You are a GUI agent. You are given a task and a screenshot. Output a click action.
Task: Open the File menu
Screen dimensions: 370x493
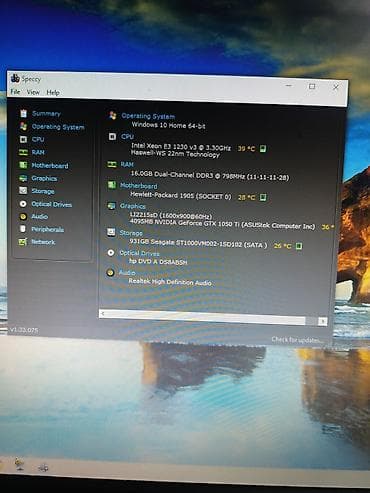[15, 92]
